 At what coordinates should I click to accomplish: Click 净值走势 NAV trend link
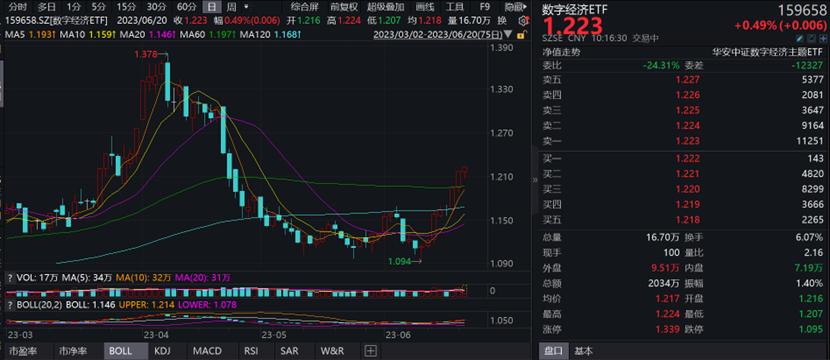[x=561, y=52]
